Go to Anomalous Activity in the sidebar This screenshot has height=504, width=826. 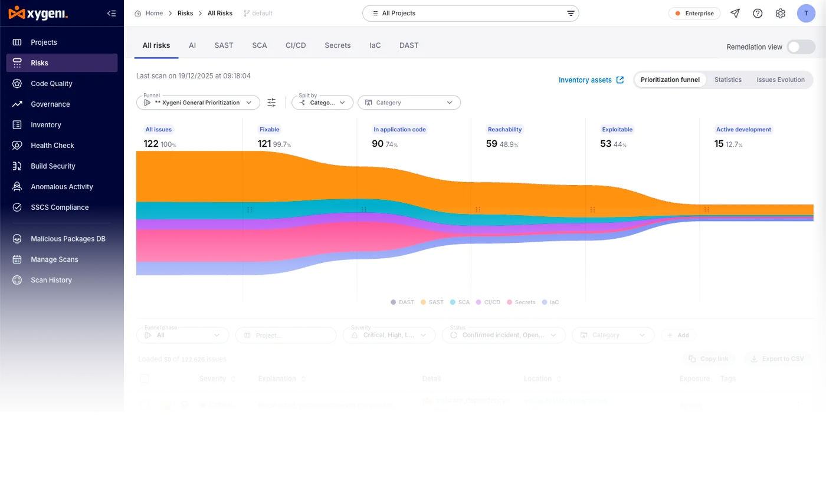(62, 187)
